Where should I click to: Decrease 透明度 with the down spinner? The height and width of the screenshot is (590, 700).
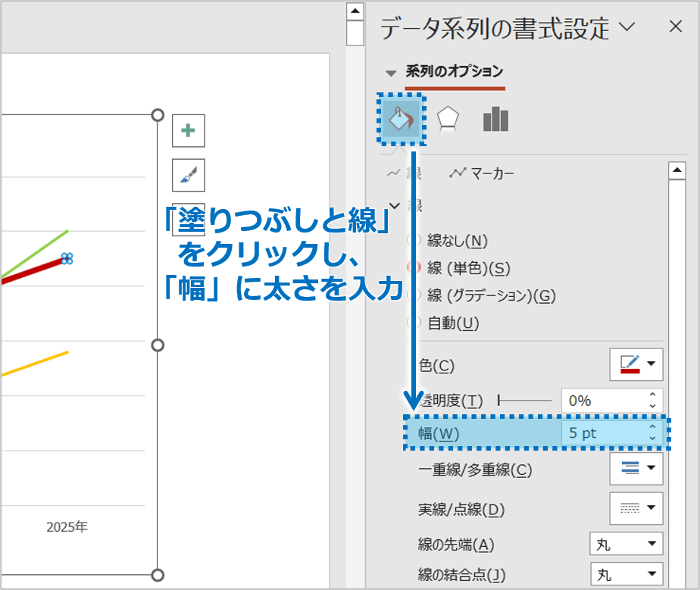652,406
